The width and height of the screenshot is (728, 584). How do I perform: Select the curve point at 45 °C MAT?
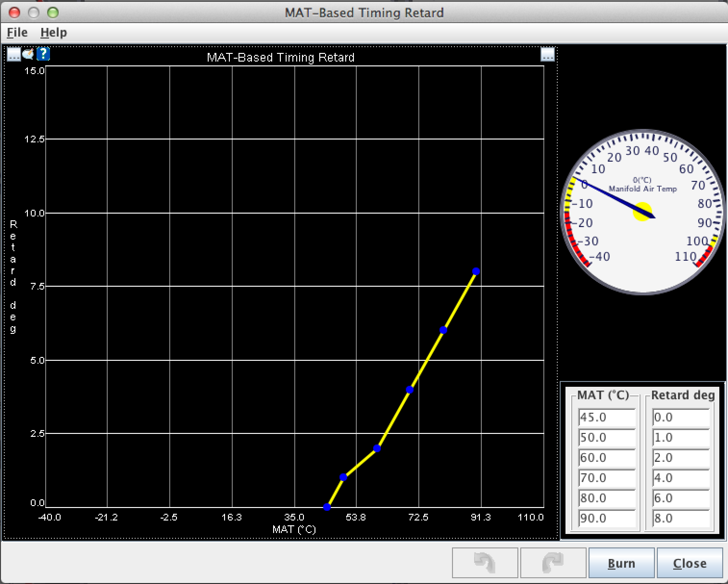(327, 507)
